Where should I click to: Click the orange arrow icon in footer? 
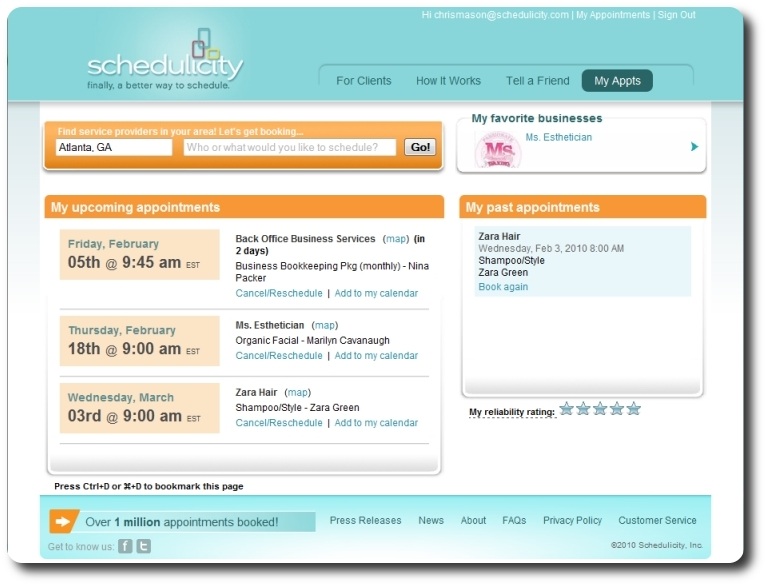pyautogui.click(x=63, y=521)
